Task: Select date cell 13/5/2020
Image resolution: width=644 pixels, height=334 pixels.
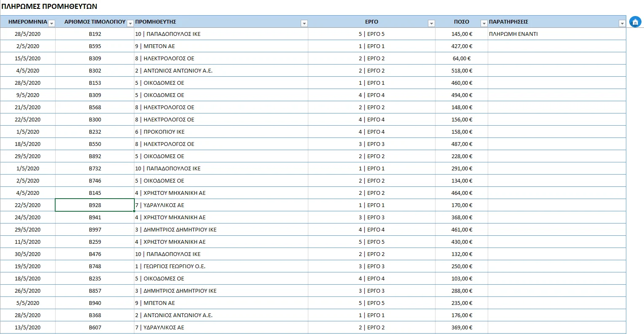Action: pyautogui.click(x=28, y=327)
